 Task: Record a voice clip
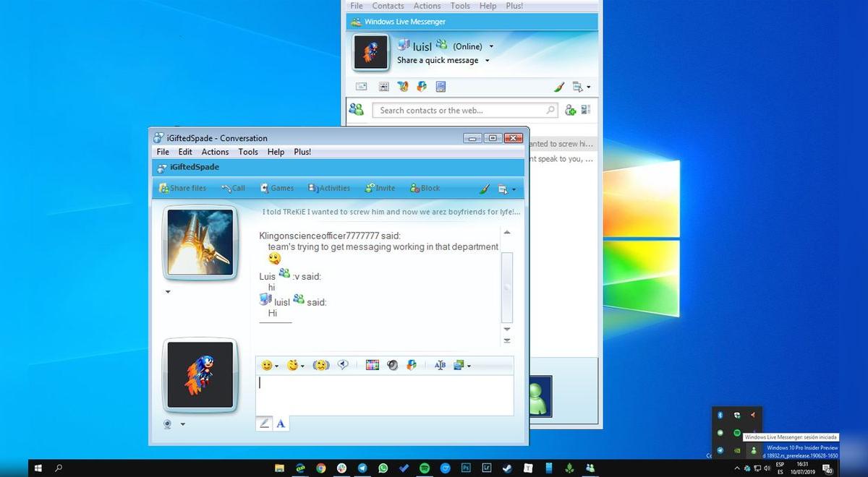point(344,365)
